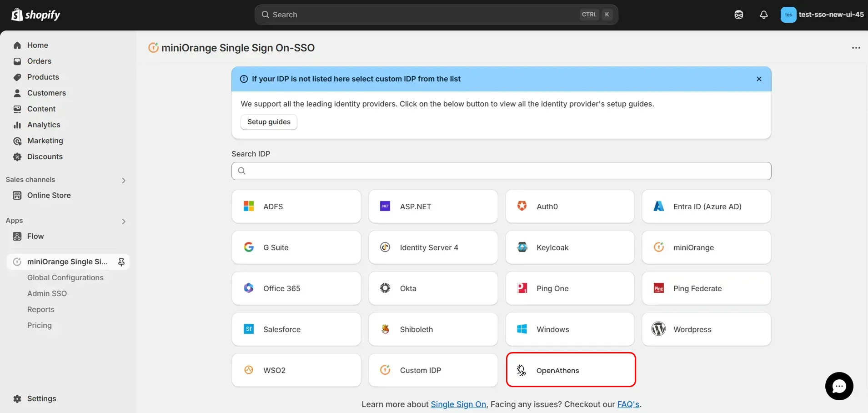The height and width of the screenshot is (413, 868).
Task: Open Pricing page
Action: (40, 325)
